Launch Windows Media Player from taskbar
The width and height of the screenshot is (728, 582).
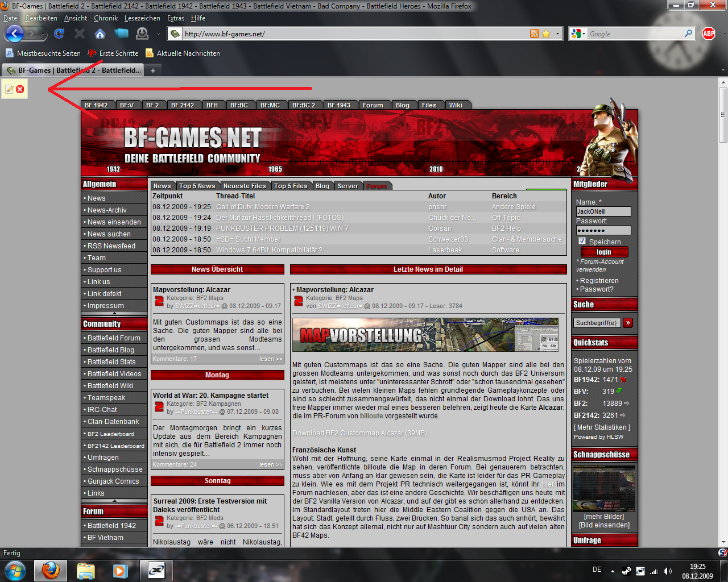(119, 570)
